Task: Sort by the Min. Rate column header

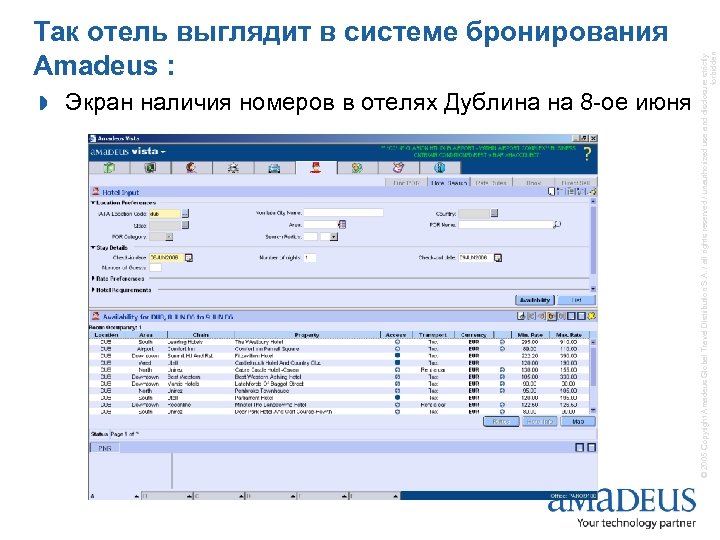Action: tap(530, 335)
